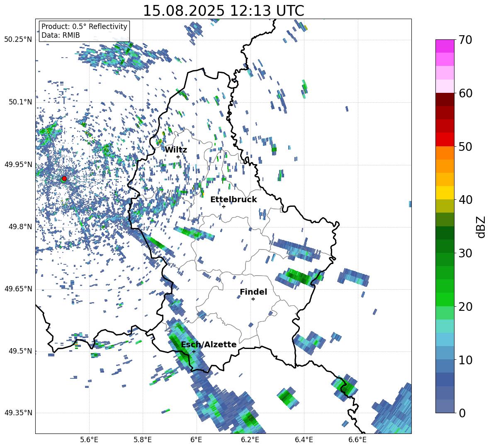Click the Findel station cross marker
The height and width of the screenshot is (448, 491).
(253, 299)
